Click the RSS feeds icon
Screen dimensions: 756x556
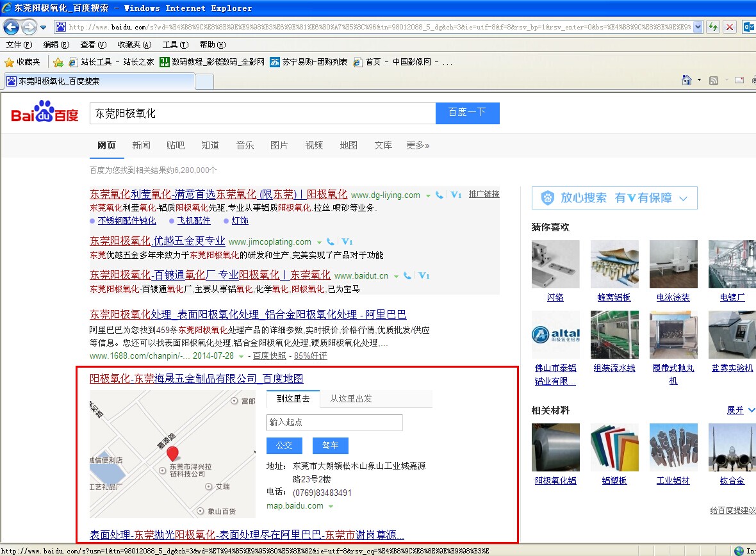click(x=713, y=80)
